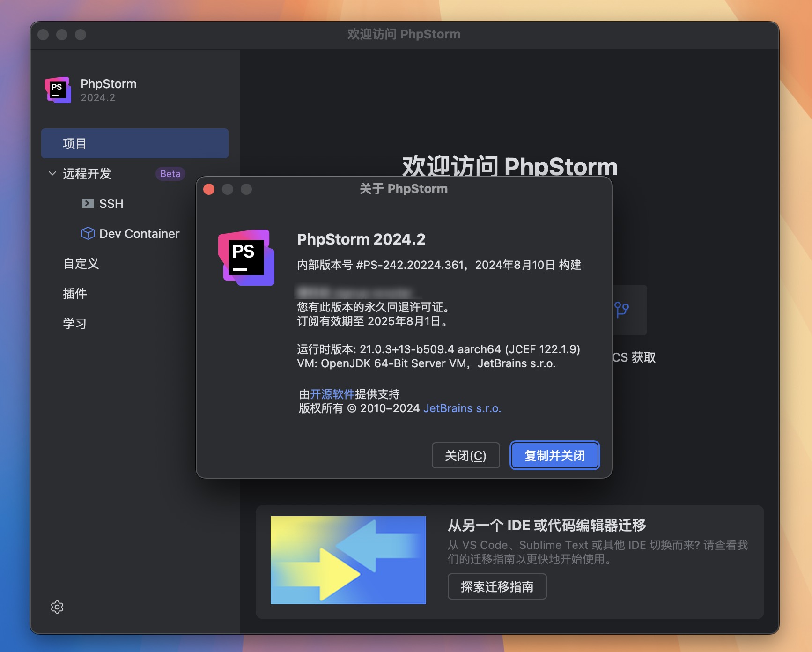Click the build number text #PS-242.20224.361
The width and height of the screenshot is (812, 652).
pos(410,265)
